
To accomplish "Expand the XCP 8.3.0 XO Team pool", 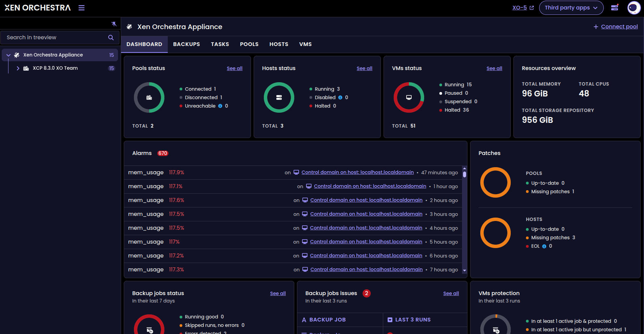I will (18, 68).
